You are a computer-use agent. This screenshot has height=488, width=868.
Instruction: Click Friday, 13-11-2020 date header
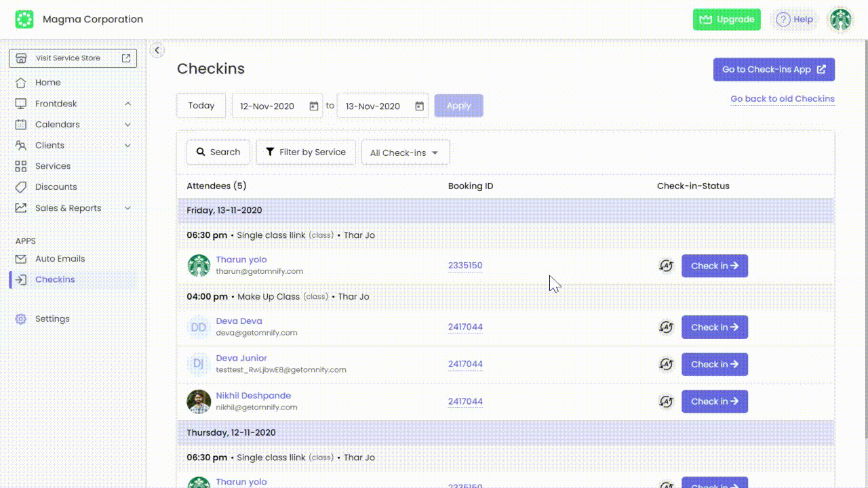(505, 211)
